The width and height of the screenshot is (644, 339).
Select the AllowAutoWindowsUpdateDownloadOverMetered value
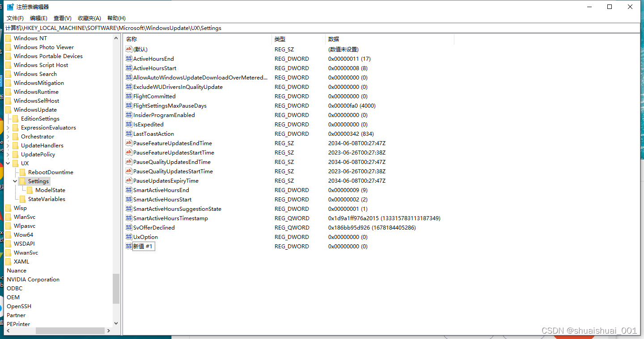pos(200,77)
